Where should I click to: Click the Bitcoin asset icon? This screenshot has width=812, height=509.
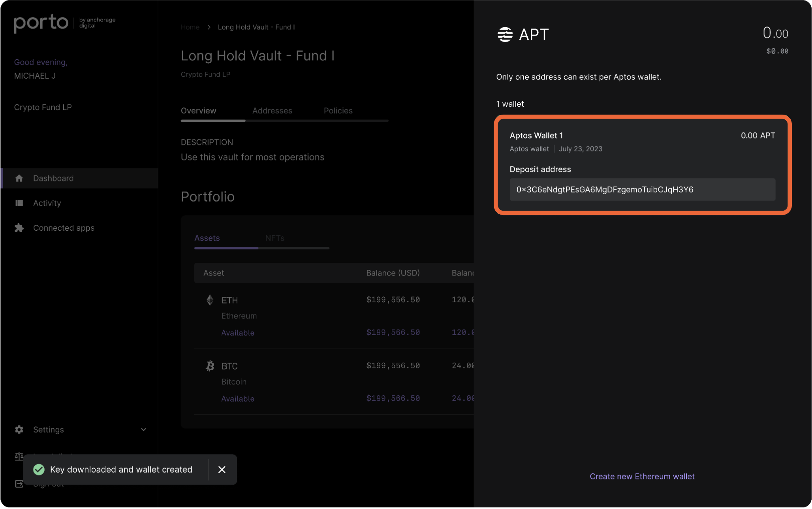210,366
